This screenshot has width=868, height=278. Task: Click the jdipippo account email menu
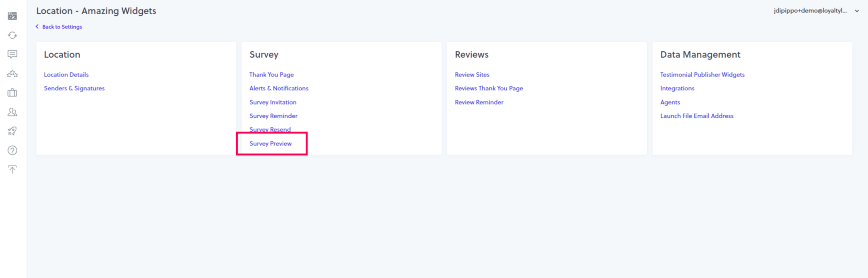(810, 11)
